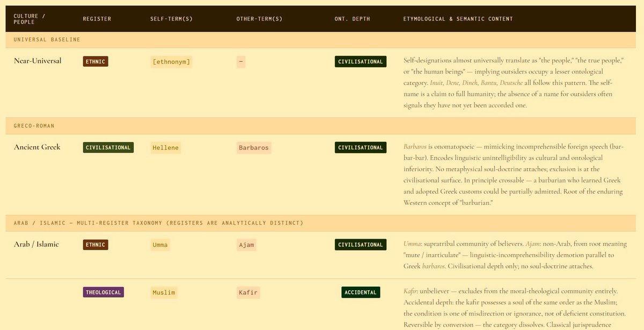This screenshot has height=330, width=644.
Task: Click the Self-Term(s) column header
Action: 171,19
